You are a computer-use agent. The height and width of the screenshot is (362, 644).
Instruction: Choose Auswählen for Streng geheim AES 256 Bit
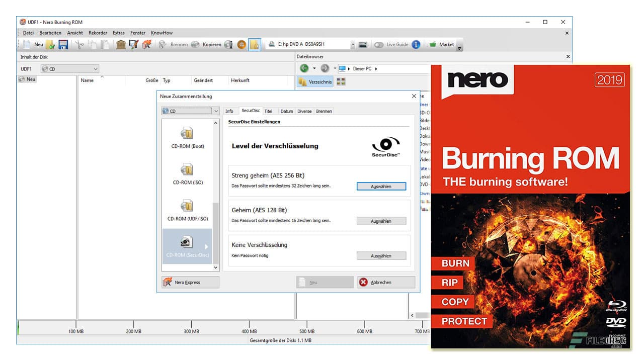381,186
